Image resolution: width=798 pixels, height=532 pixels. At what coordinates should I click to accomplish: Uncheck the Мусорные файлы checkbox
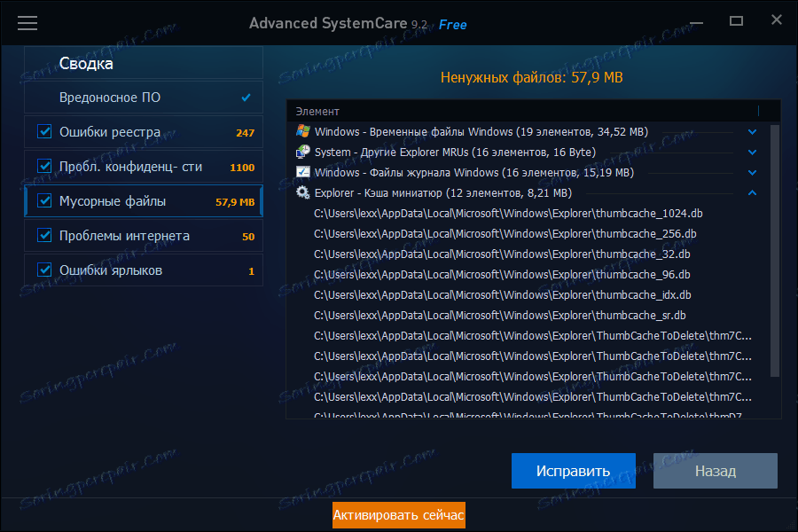[44, 200]
